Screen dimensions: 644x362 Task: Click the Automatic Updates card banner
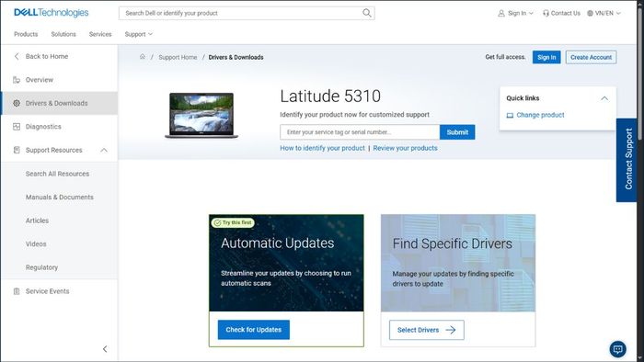(x=286, y=263)
